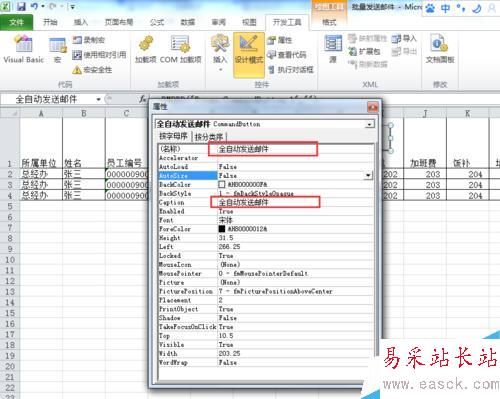Expand the AutoSize value dropdown
Screen dimensions: 500x399
click(x=368, y=175)
